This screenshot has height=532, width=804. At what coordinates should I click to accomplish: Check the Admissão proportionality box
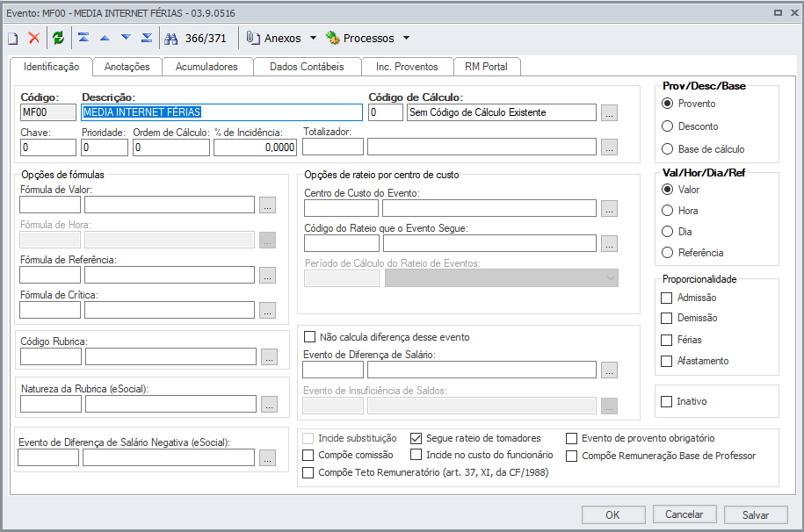point(667,298)
